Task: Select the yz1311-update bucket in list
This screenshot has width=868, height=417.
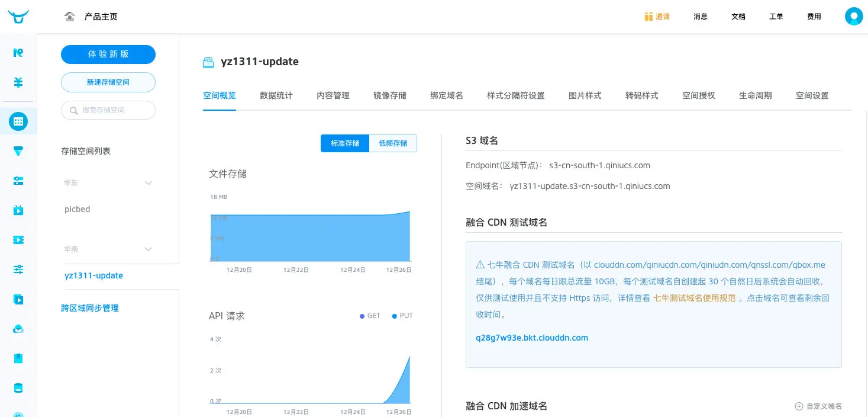Action: pyautogui.click(x=94, y=275)
